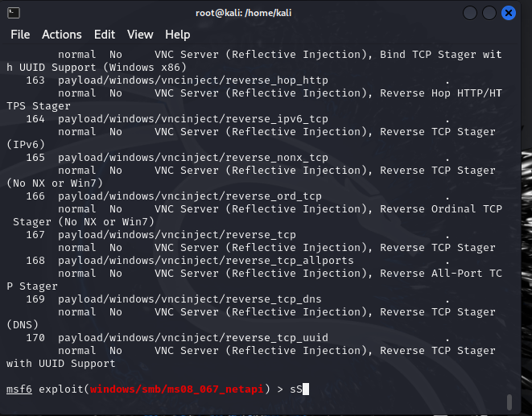Click the payload/windows/vncinject/reverse_tcp_allports text
The height and width of the screenshot is (416, 532).
point(205,261)
